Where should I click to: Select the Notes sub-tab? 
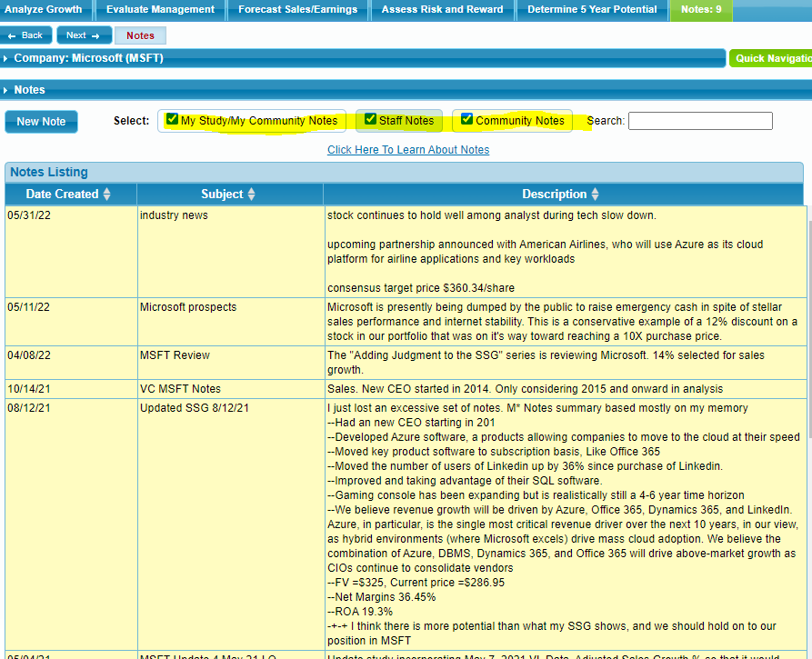[140, 35]
